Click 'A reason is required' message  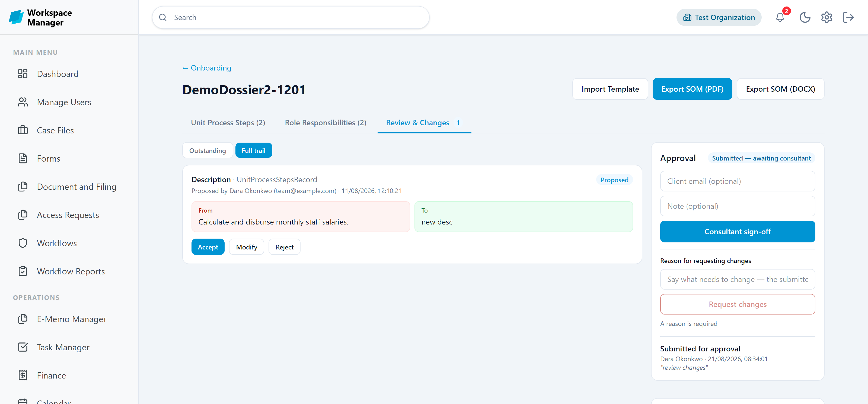click(x=688, y=323)
